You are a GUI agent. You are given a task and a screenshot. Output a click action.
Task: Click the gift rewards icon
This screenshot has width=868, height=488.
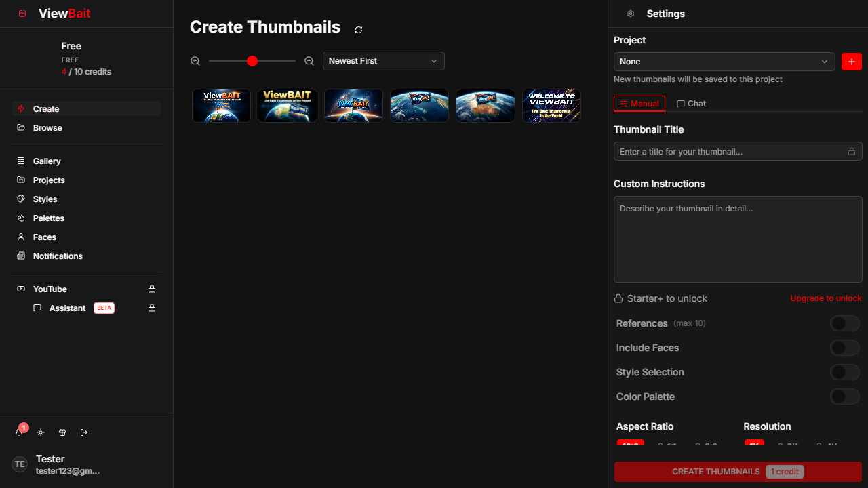[x=62, y=432]
